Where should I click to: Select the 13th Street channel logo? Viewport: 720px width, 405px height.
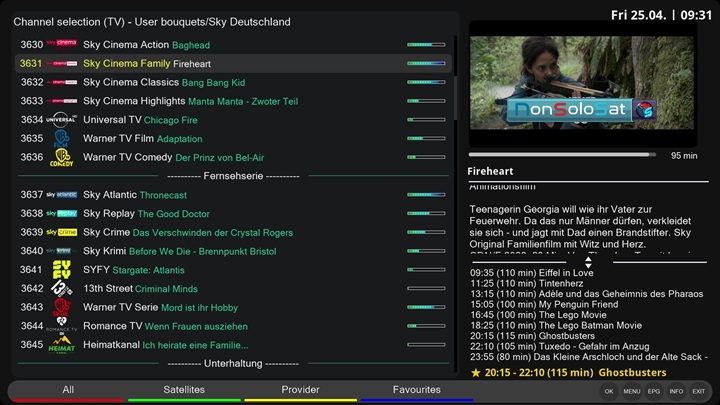(62, 288)
